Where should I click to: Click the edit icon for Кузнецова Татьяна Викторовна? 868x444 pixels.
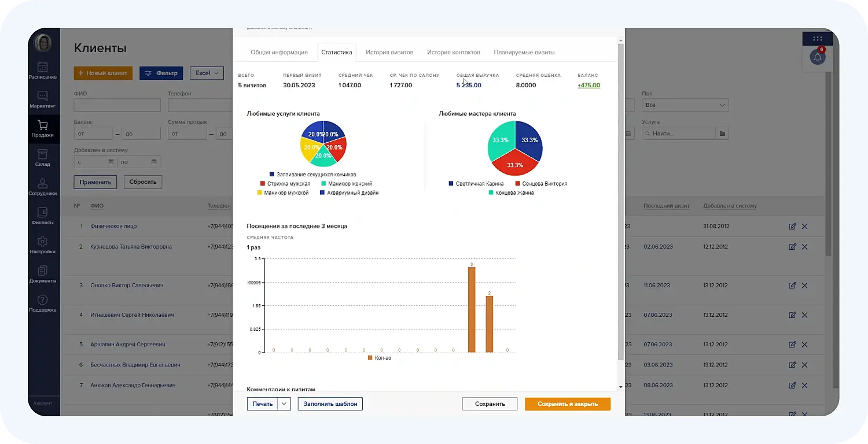792,246
